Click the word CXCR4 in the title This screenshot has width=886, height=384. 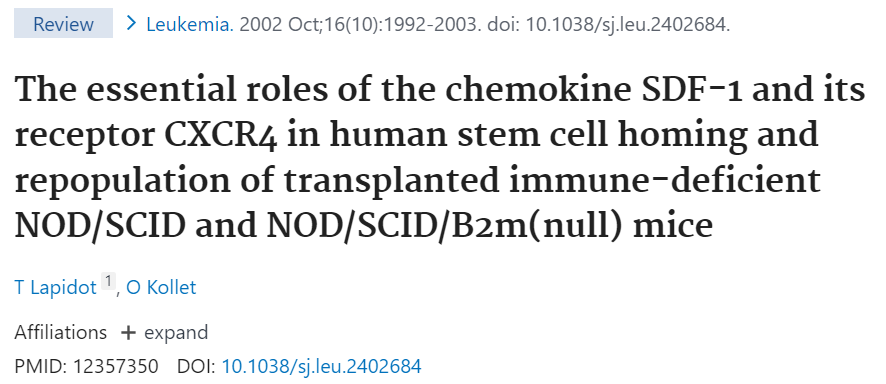[x=221, y=135]
